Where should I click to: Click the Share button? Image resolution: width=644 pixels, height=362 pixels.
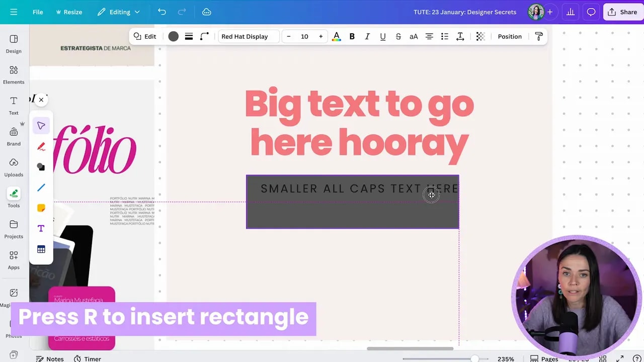[622, 12]
